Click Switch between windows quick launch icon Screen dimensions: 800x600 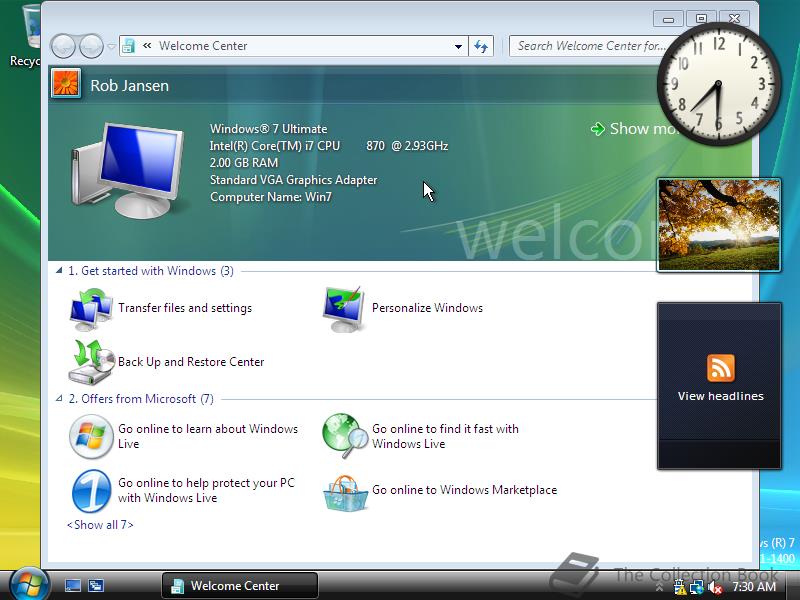click(x=95, y=586)
